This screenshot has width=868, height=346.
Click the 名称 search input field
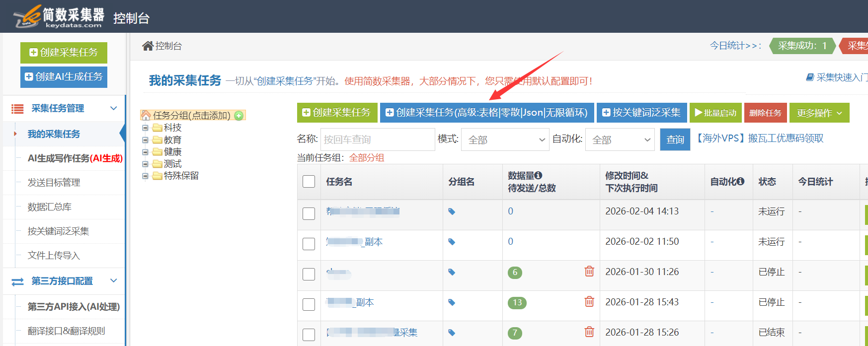coord(378,140)
